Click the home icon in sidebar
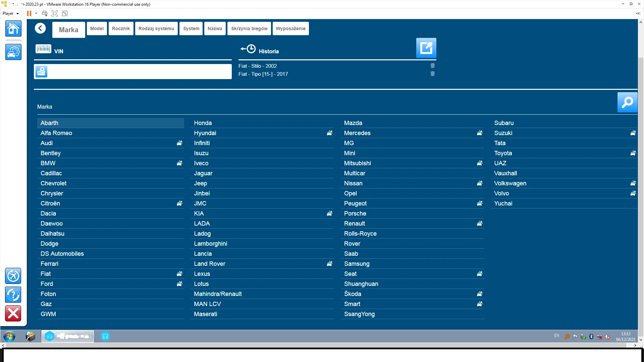This screenshot has width=644, height=362. click(x=13, y=29)
